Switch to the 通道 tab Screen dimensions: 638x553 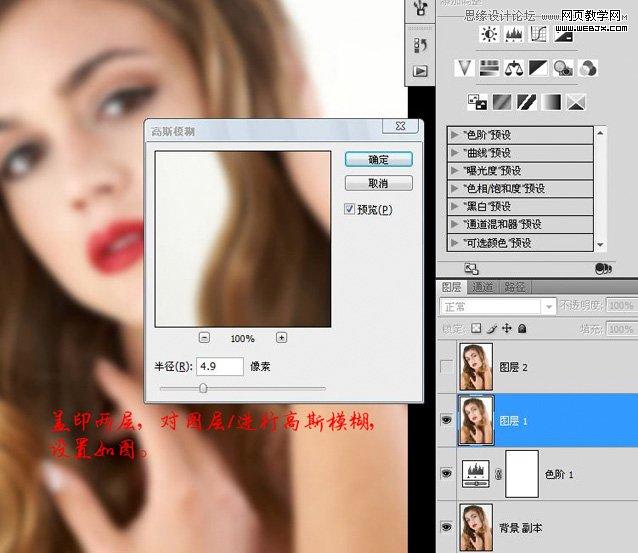click(x=483, y=287)
